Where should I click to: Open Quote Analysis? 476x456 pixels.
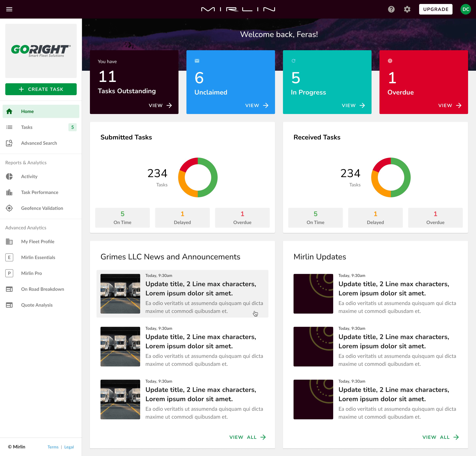[41, 305]
